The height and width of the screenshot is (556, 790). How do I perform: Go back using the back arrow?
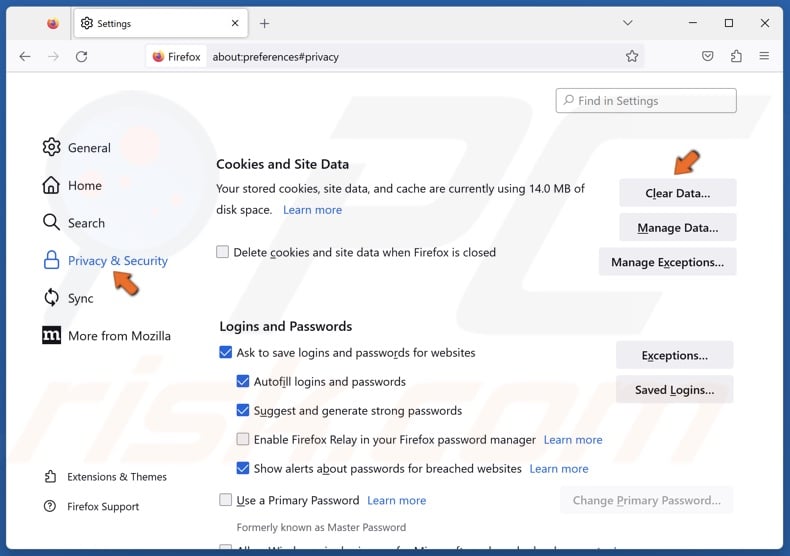(x=25, y=56)
